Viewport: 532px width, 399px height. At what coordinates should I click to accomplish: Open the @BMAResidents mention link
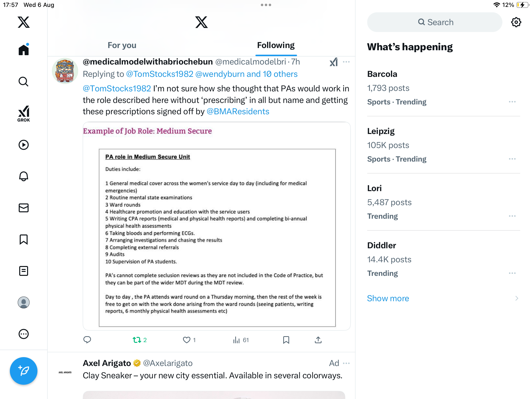pyautogui.click(x=238, y=112)
